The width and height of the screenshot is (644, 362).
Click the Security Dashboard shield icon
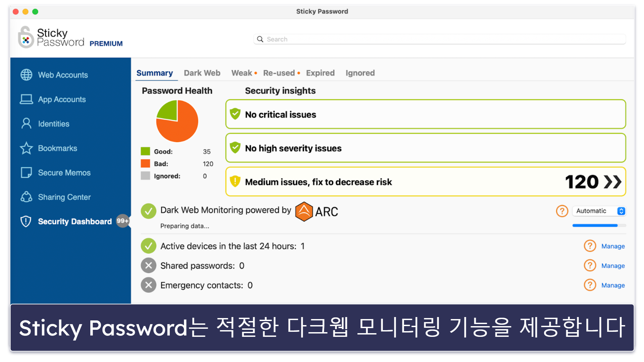pyautogui.click(x=26, y=221)
